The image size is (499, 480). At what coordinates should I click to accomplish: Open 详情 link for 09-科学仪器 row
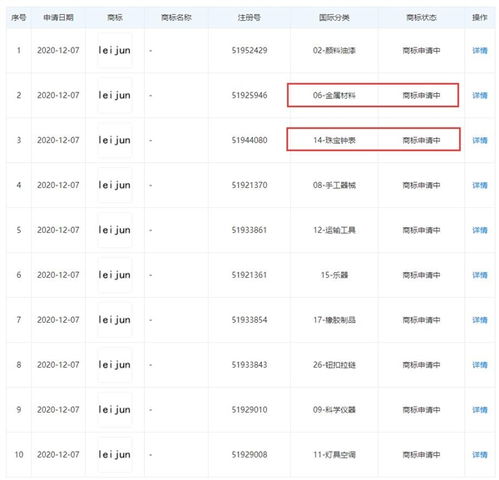tap(480, 410)
